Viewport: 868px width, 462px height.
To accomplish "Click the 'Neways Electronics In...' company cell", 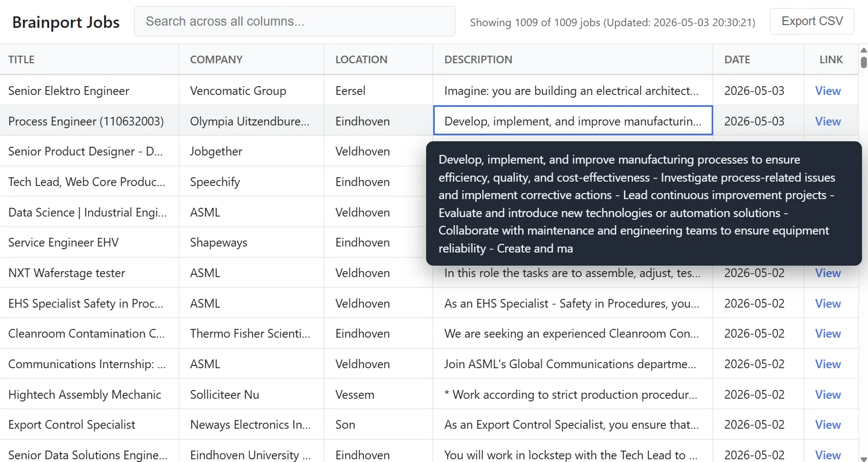I will (251, 424).
